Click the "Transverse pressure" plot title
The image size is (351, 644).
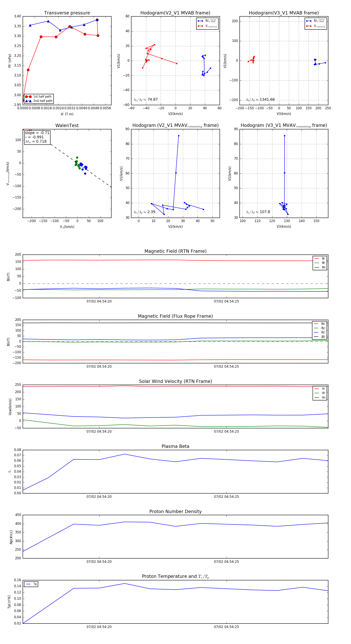67,13
